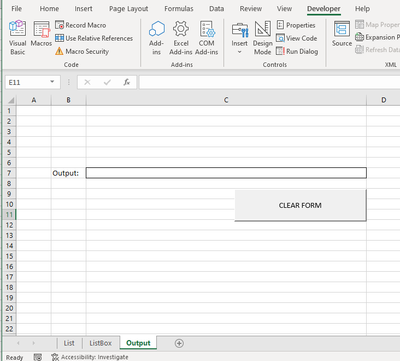400x361 pixels.
Task: Switch to the Insert ribbon tab
Action: click(x=83, y=9)
